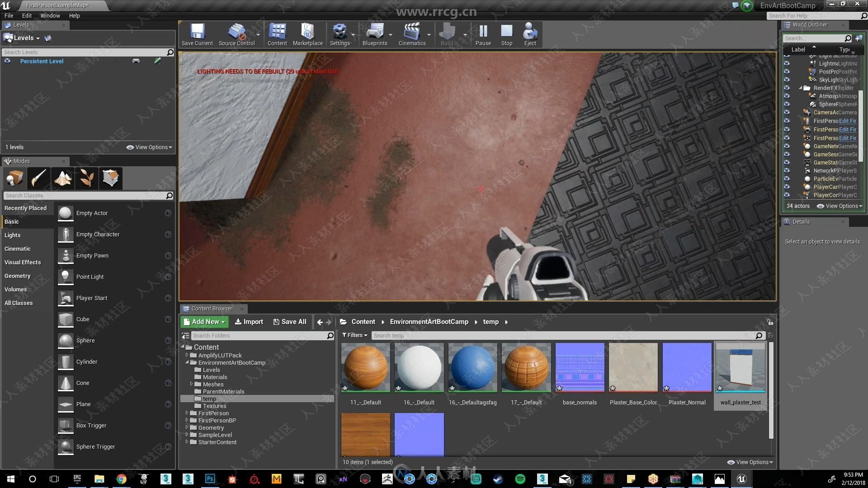
Task: Click the Persistent Level pencil edit icon
Action: tap(157, 61)
